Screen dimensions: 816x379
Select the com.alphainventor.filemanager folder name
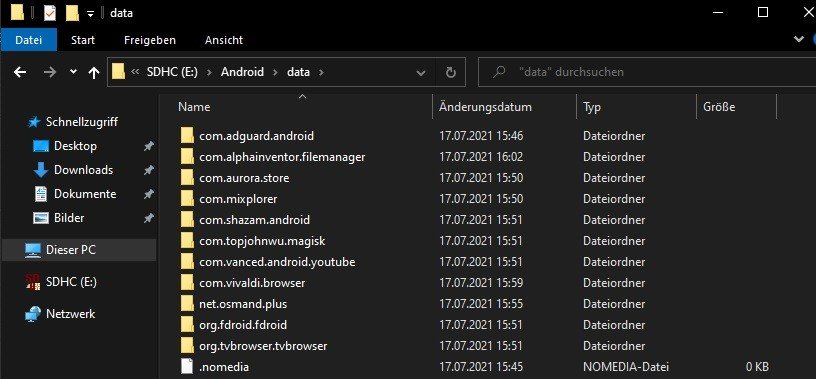coord(282,157)
